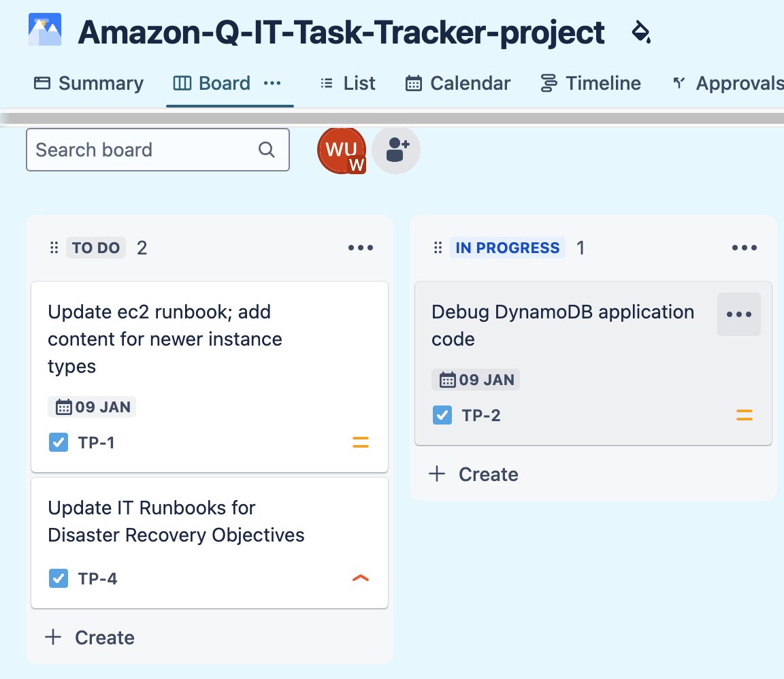Create a new issue in IN PROGRESS column

tap(474, 474)
